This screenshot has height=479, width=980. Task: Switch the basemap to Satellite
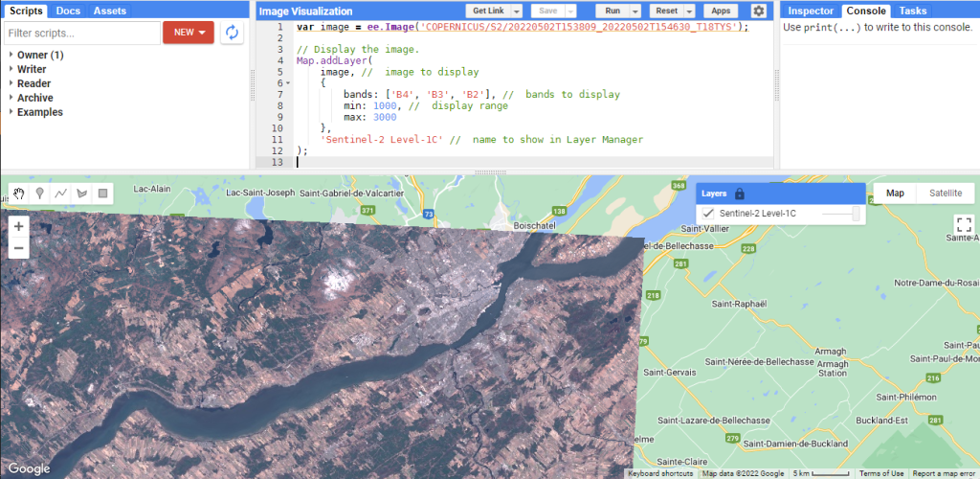(x=946, y=193)
